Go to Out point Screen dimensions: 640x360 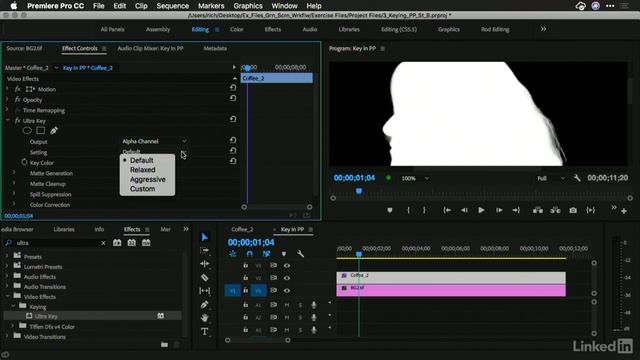[516, 210]
